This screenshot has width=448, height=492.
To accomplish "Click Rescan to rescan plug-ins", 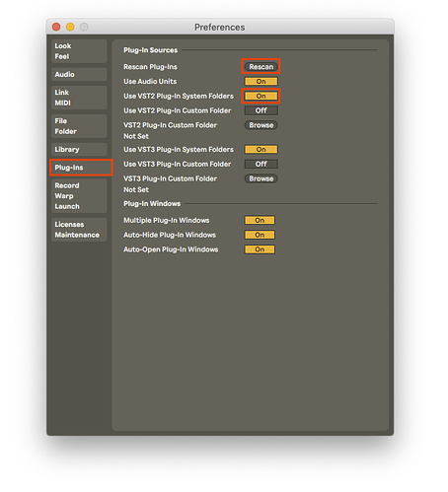I will click(x=261, y=67).
